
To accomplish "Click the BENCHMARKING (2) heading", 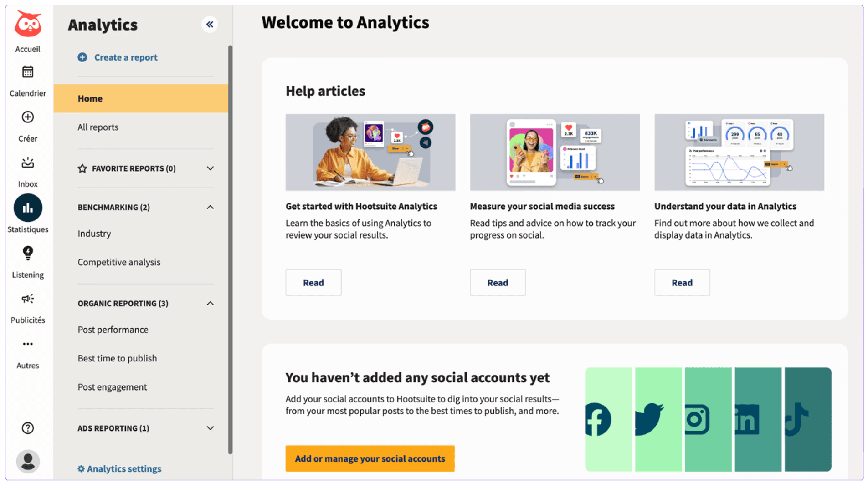I will click(114, 207).
